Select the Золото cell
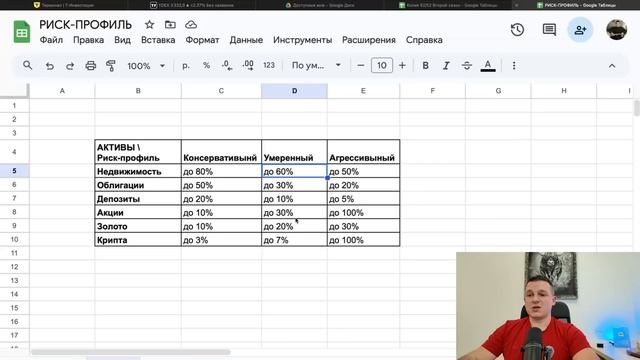This screenshot has height=360, width=640. [138, 226]
